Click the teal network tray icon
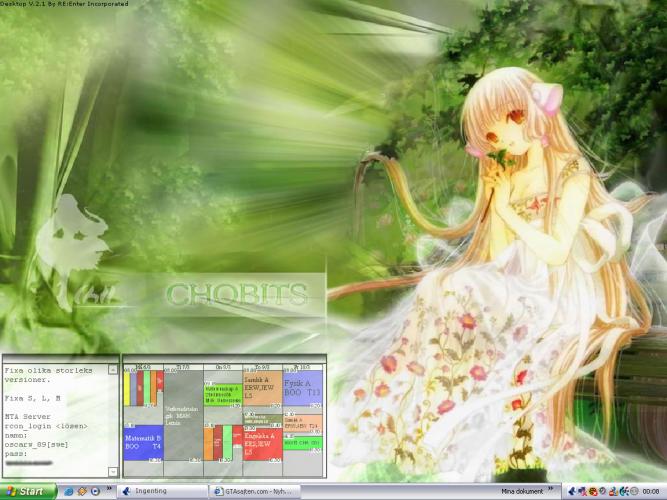Image resolution: width=667 pixels, height=500 pixels. point(624,491)
